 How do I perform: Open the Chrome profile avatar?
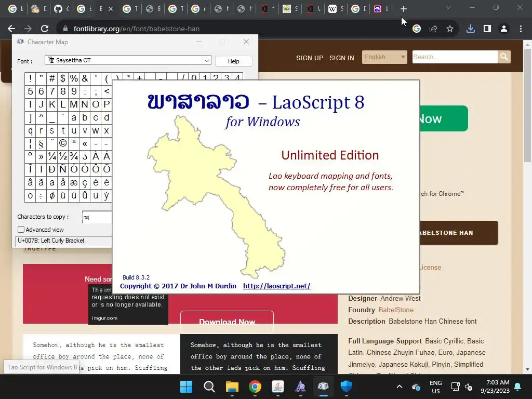(504, 29)
